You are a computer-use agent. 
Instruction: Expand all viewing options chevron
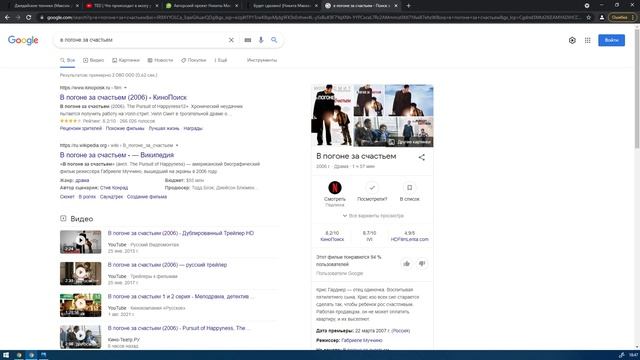coord(345,216)
